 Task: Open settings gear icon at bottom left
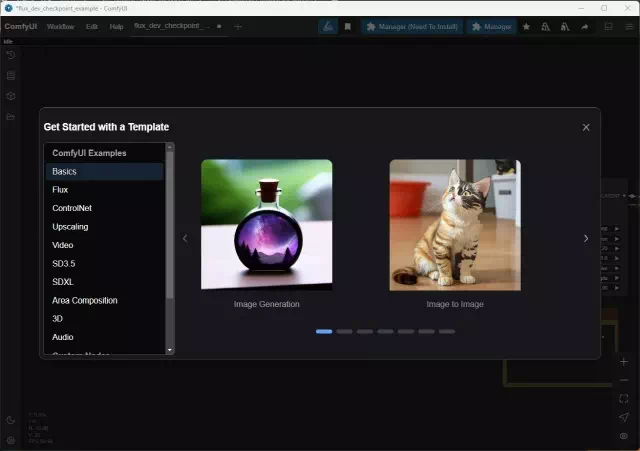click(11, 440)
